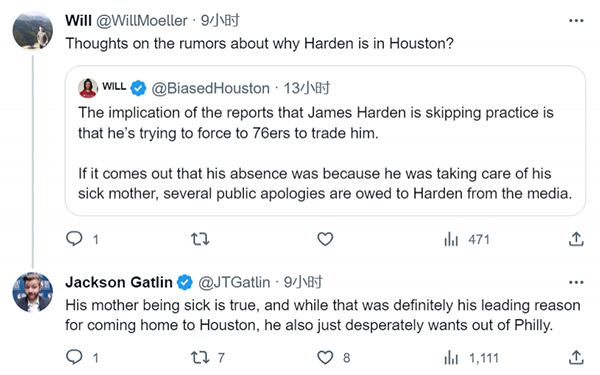Visit the @WillMoeller handle link
The height and width of the screenshot is (375, 600).
pyautogui.click(x=142, y=21)
